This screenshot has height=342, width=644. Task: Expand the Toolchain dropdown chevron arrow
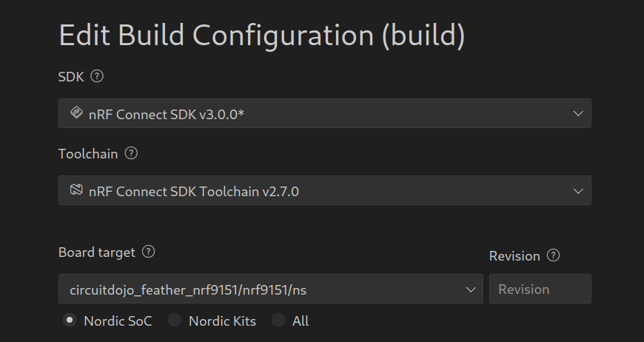pos(578,191)
